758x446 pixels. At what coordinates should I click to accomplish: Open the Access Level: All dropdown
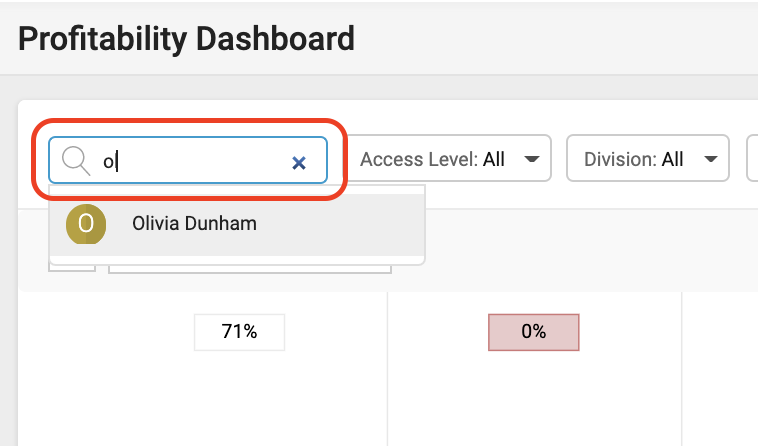tap(450, 158)
